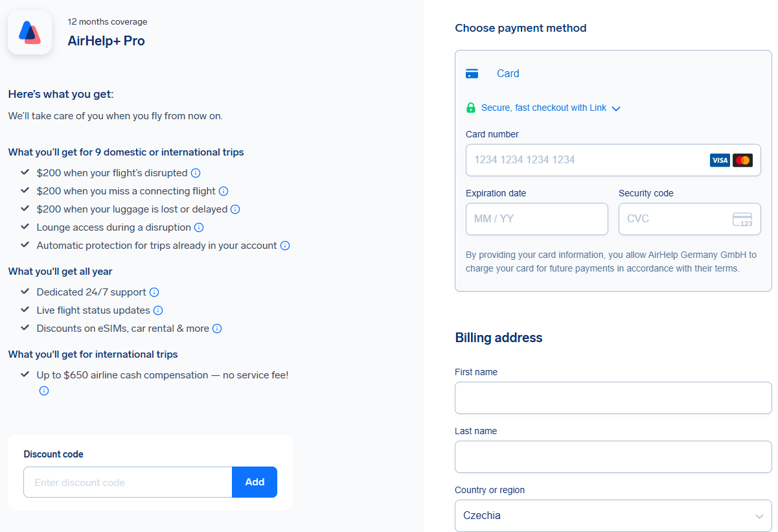The width and height of the screenshot is (778, 532).
Task: Click info icon beside eSIM discounts
Action: point(217,329)
